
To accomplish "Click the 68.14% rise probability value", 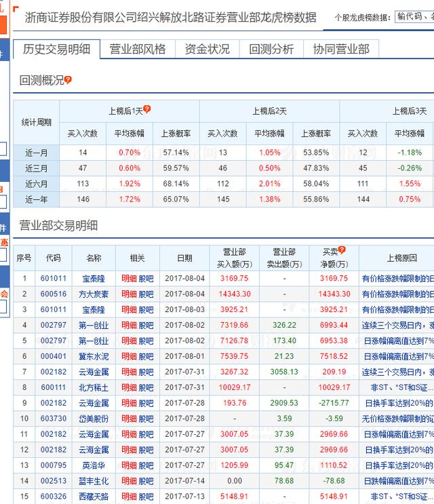I will pyautogui.click(x=176, y=184).
